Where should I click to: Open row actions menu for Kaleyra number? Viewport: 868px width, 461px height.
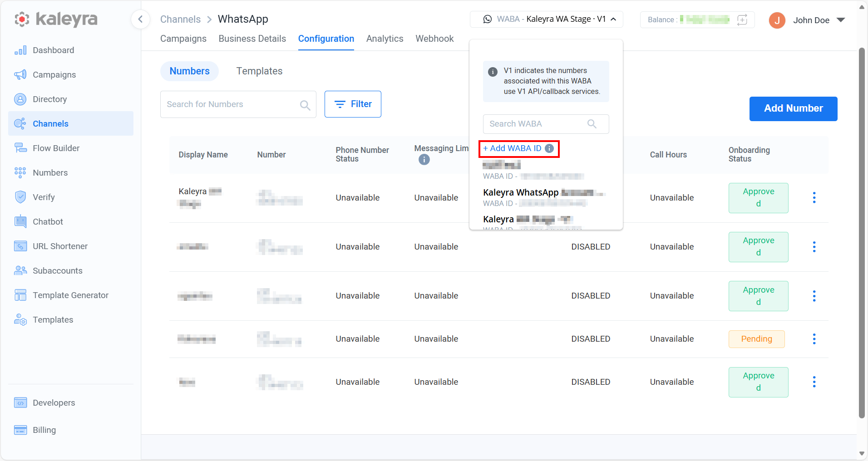[x=814, y=198]
